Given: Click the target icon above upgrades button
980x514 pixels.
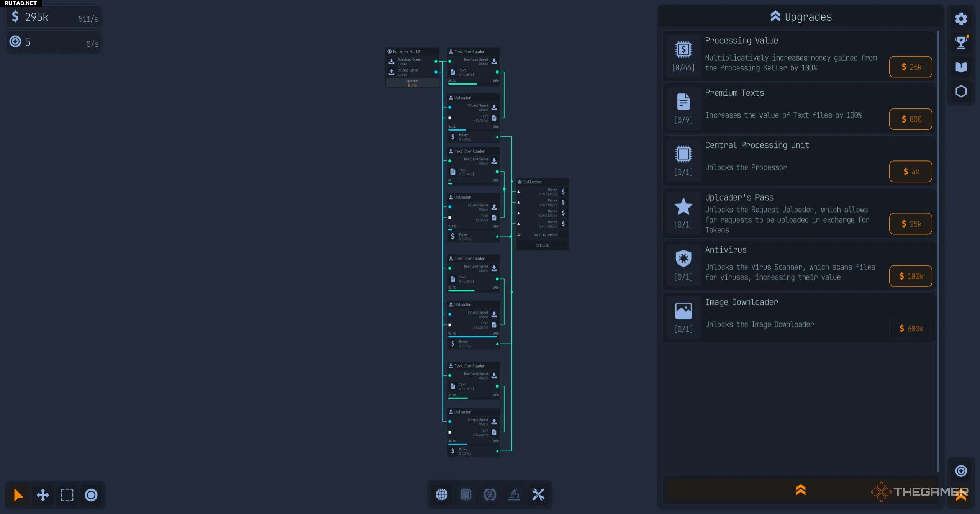Looking at the screenshot, I should [x=960, y=471].
